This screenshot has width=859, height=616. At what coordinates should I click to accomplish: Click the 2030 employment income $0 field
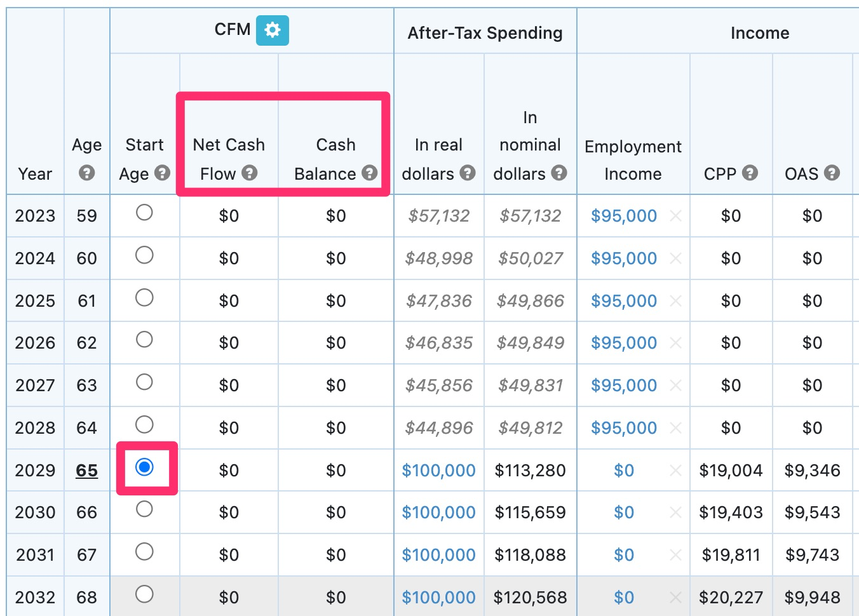coord(624,512)
